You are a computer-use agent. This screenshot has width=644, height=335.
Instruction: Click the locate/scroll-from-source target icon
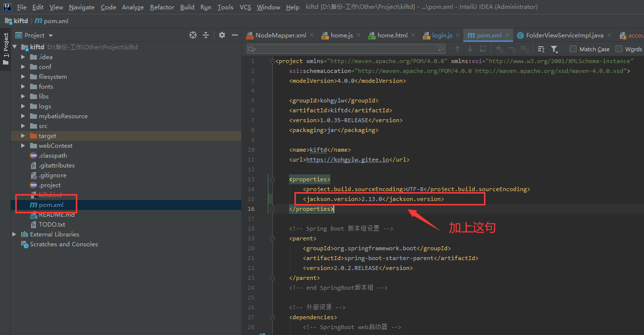click(x=193, y=35)
